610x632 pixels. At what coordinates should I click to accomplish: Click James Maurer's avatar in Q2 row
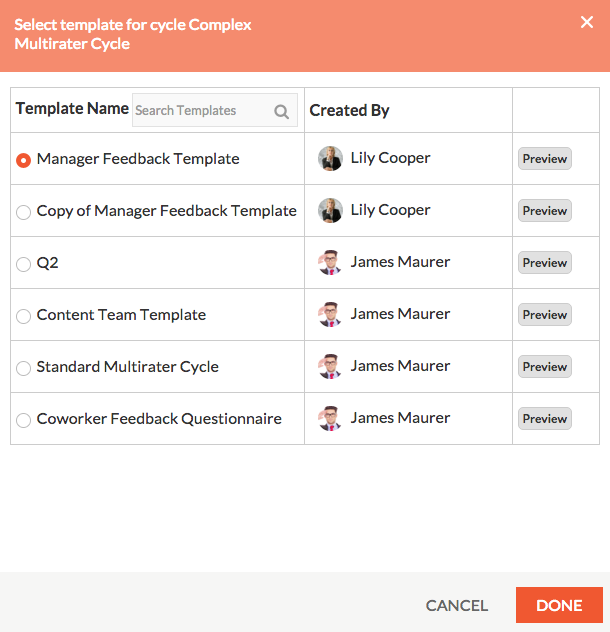(x=330, y=262)
